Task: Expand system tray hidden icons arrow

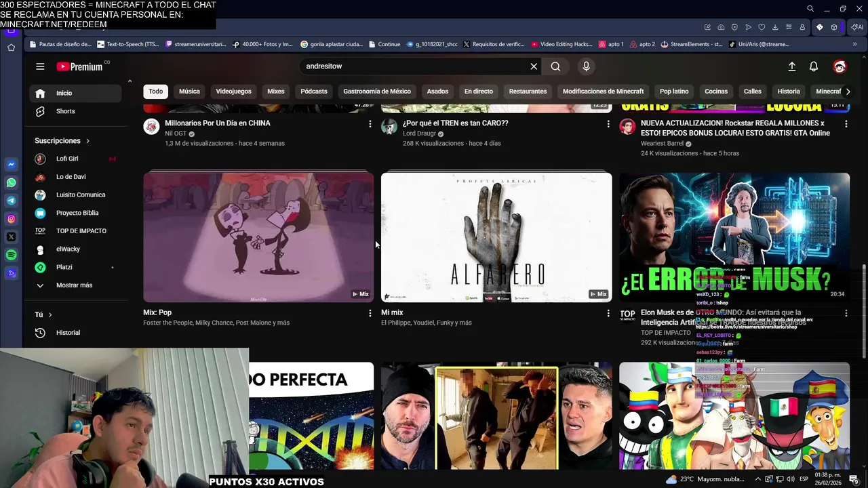Action: point(759,479)
